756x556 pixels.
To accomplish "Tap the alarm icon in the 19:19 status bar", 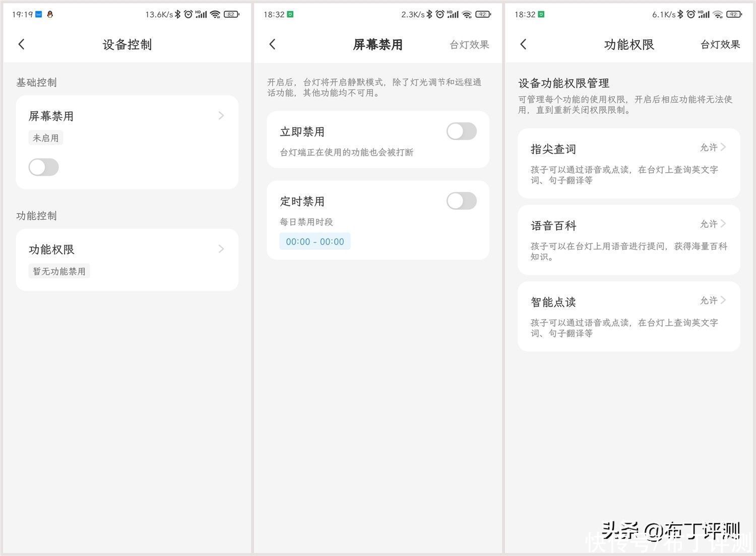I will pos(188,15).
